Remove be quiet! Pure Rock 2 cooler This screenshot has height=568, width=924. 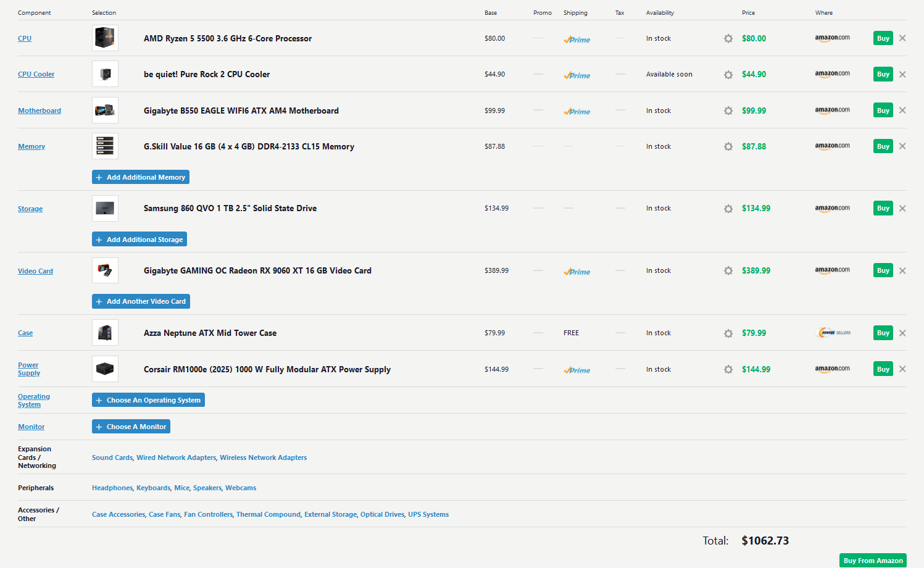click(x=902, y=75)
